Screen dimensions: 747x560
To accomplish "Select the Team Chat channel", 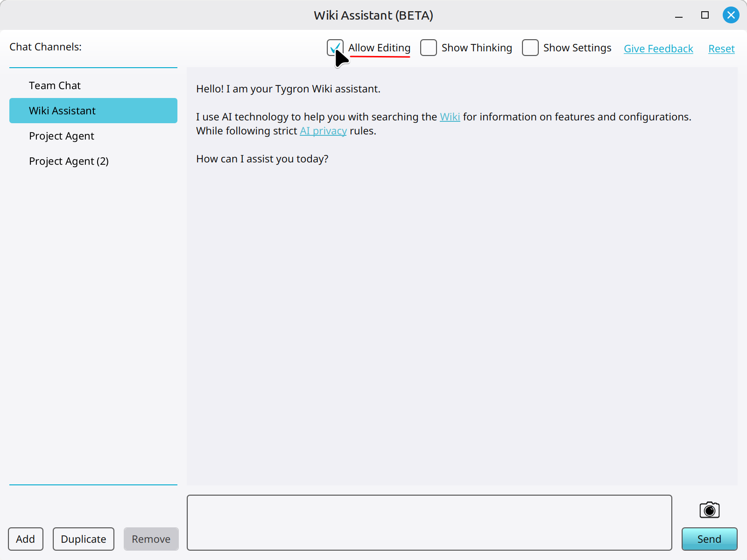I will pos(93,85).
